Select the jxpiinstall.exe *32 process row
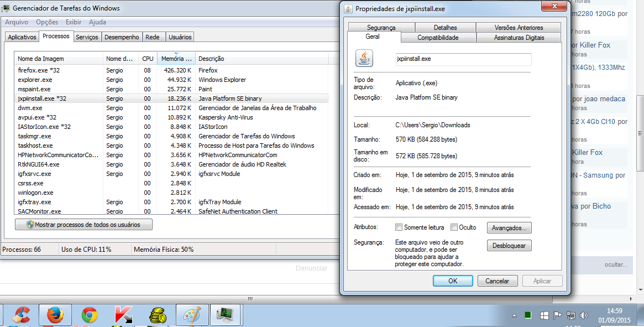 (171, 98)
